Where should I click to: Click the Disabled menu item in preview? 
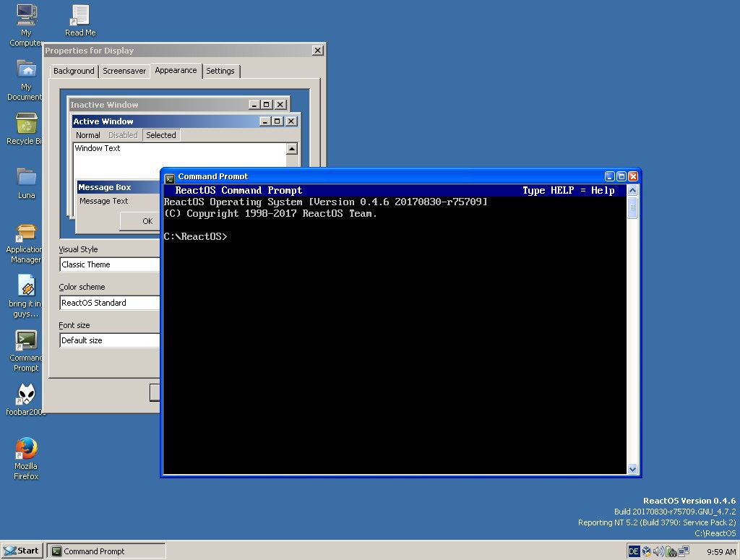(x=123, y=135)
